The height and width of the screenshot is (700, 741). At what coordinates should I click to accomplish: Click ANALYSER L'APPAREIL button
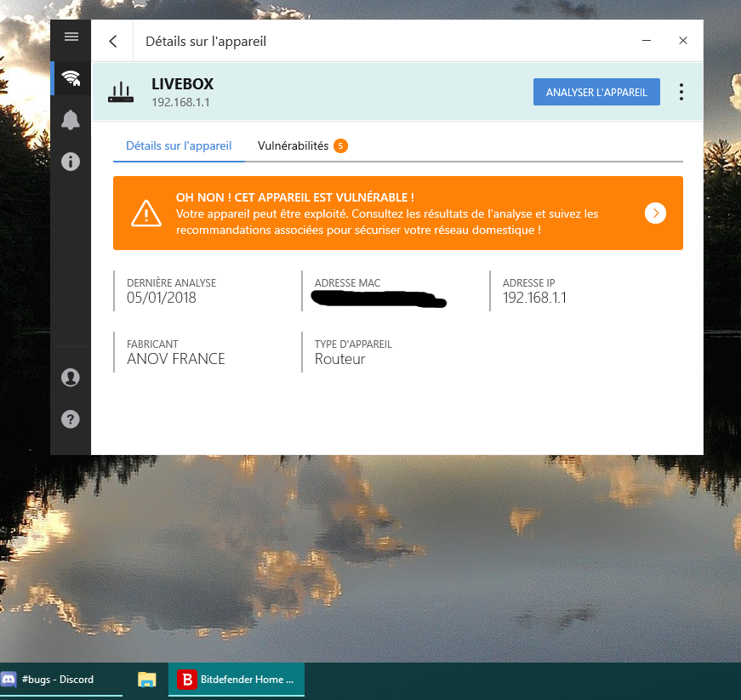(596, 92)
